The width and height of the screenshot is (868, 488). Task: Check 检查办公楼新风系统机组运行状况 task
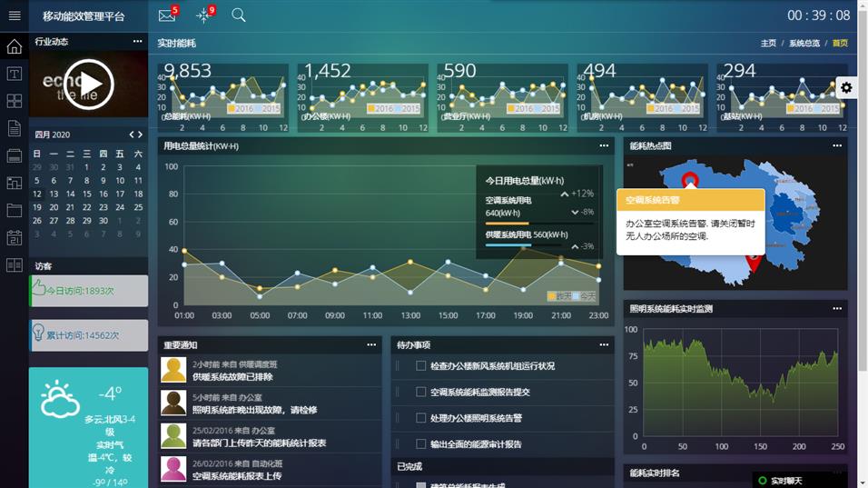point(420,365)
